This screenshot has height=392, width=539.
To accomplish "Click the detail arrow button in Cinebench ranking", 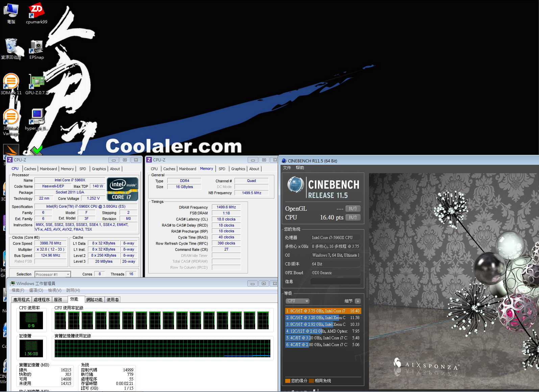I will pos(358,301).
